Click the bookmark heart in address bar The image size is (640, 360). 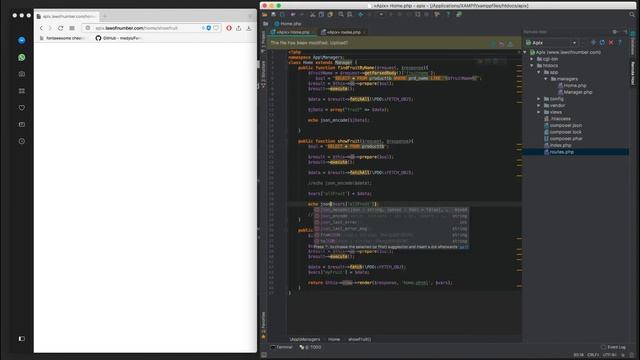tap(216, 28)
